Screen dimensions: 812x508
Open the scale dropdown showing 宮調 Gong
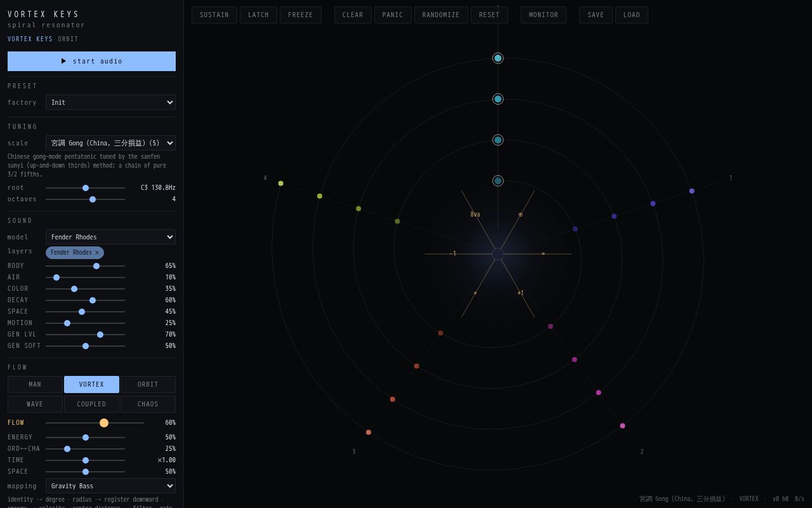(x=110, y=143)
